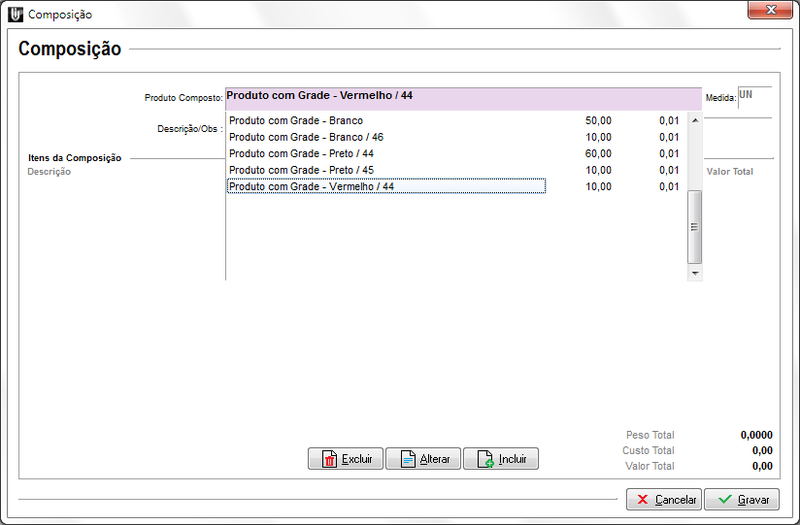
Task: Close the Composição window
Action: 770,11
